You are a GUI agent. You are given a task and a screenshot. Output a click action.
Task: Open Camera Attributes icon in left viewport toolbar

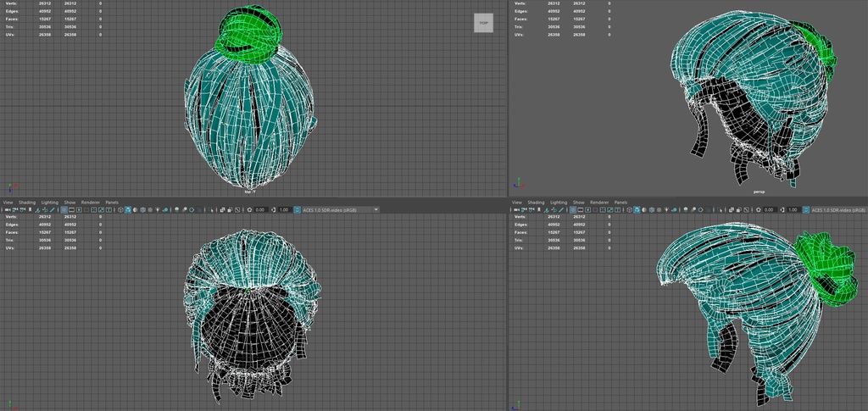(x=22, y=209)
